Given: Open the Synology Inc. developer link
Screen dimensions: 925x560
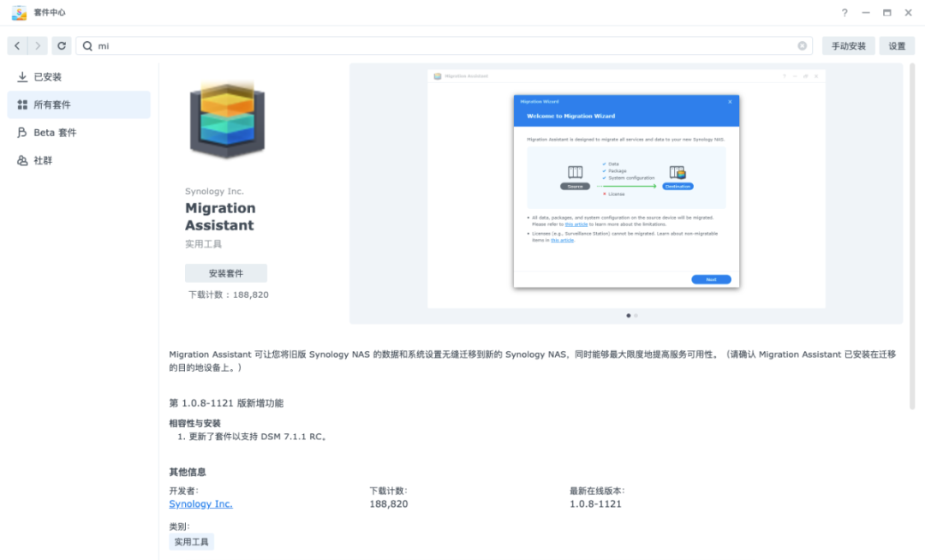Looking at the screenshot, I should coord(200,503).
